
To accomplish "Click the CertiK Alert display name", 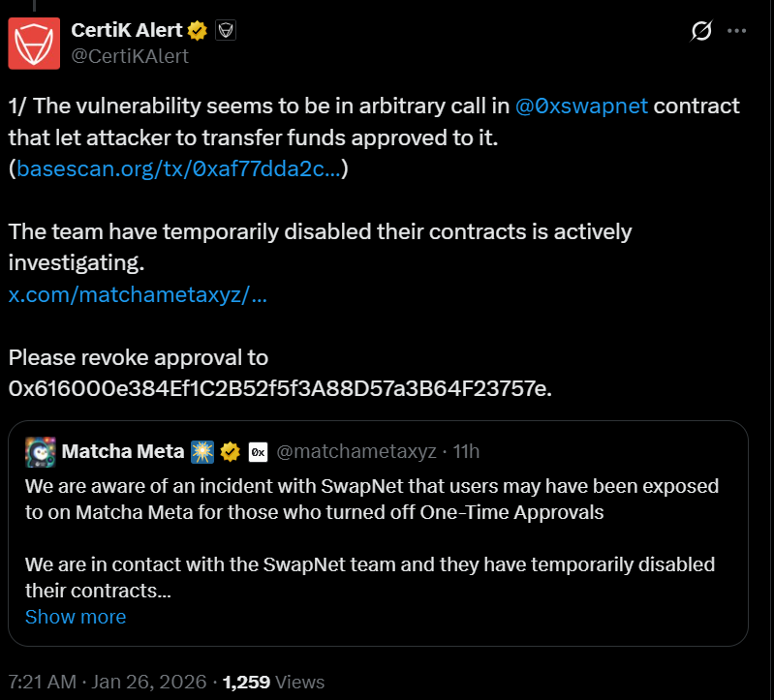I will [126, 31].
